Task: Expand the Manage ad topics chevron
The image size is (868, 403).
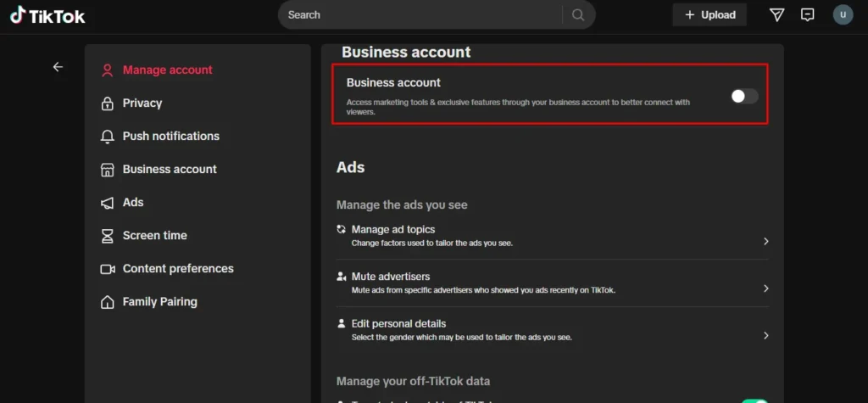Action: (x=765, y=242)
